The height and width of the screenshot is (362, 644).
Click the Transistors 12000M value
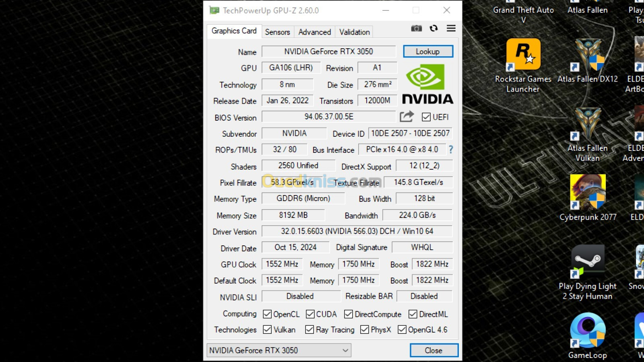377,101
